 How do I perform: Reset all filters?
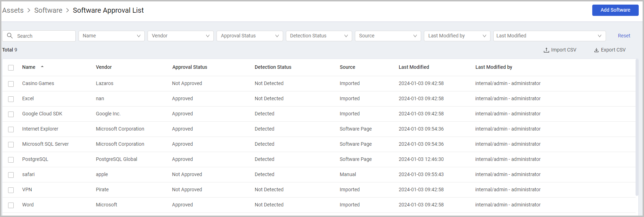tap(624, 36)
